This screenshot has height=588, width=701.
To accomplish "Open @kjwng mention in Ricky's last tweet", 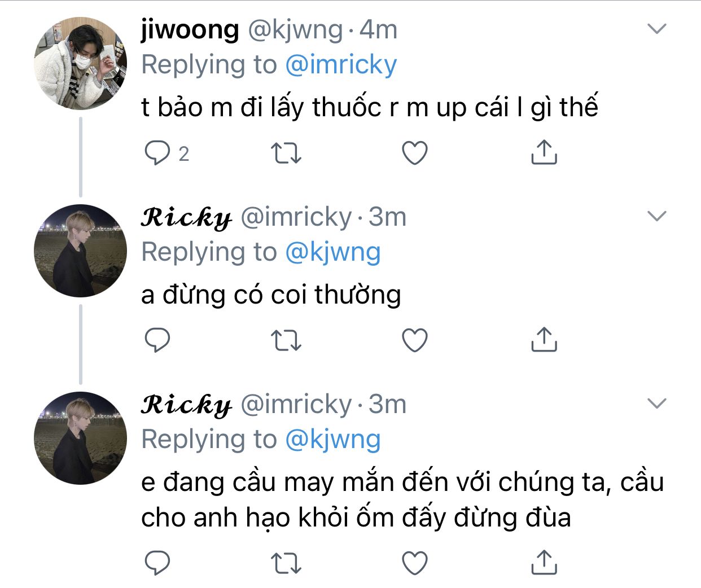I will pos(333,440).
